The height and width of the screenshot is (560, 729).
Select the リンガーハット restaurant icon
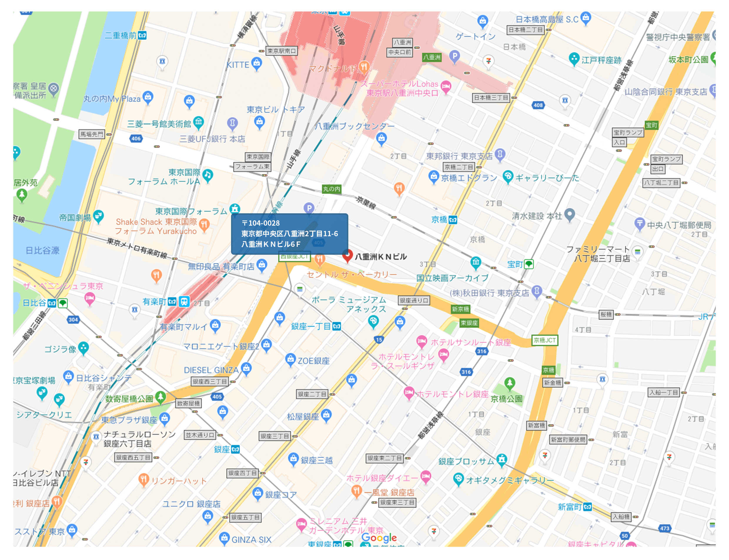(x=143, y=480)
